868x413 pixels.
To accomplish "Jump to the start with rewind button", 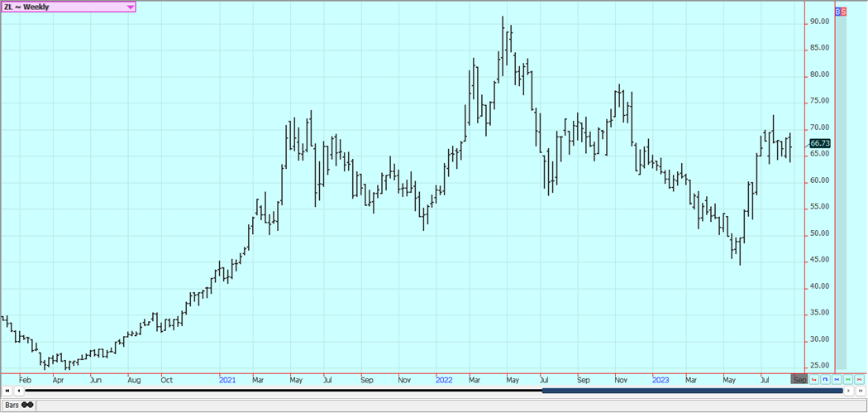I will point(7,391).
